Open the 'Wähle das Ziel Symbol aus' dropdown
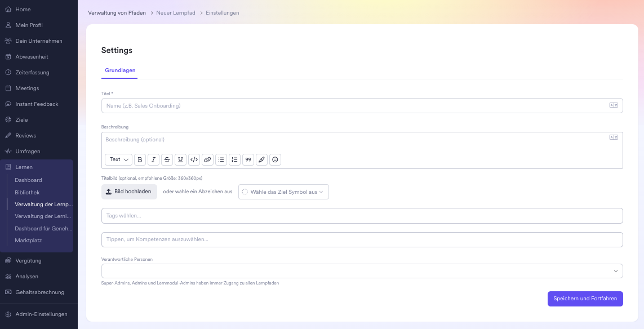The height and width of the screenshot is (329, 644). (x=283, y=192)
